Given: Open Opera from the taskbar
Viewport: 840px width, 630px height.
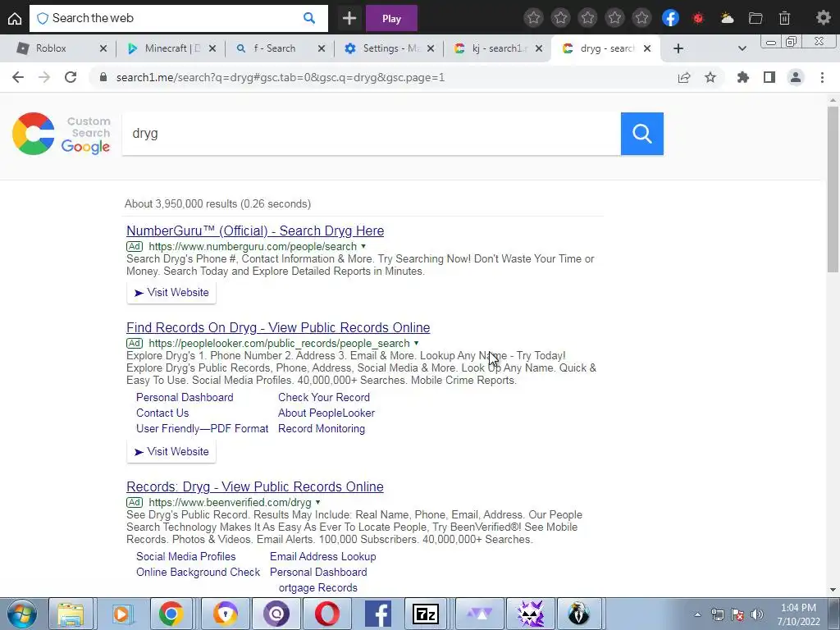Looking at the screenshot, I should [x=327, y=614].
